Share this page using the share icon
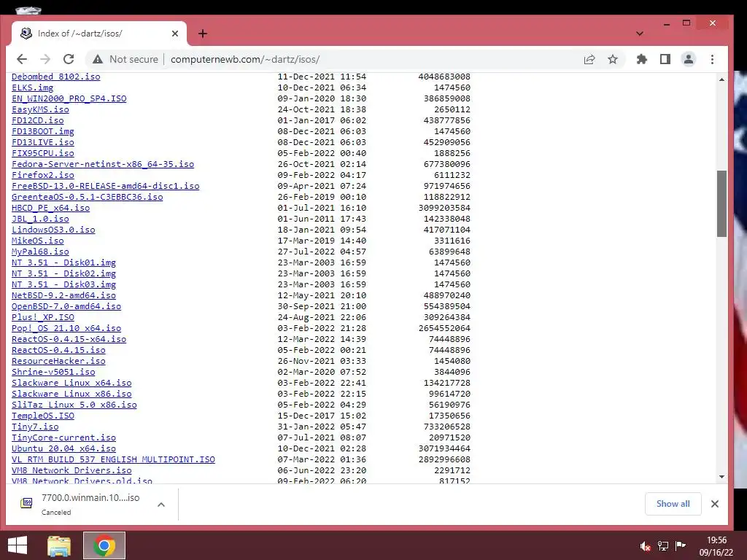Image resolution: width=747 pixels, height=560 pixels. [589, 59]
